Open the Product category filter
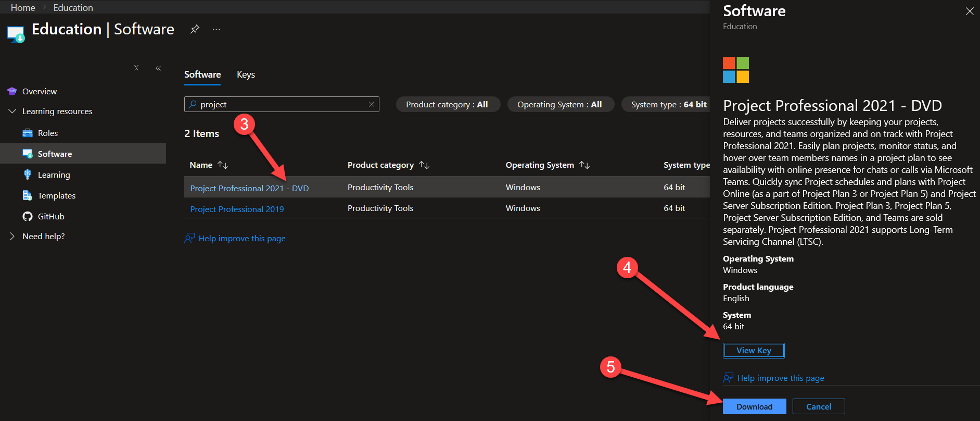 coord(448,104)
